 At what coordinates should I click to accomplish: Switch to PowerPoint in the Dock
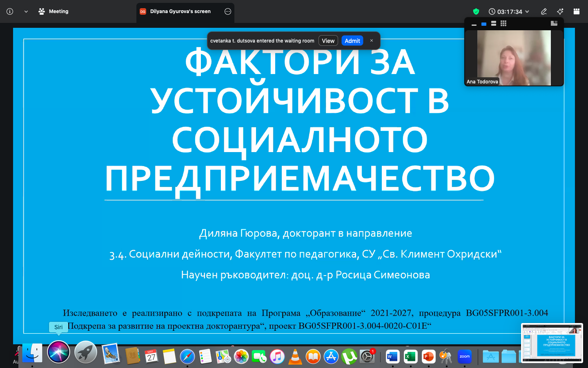(x=428, y=357)
